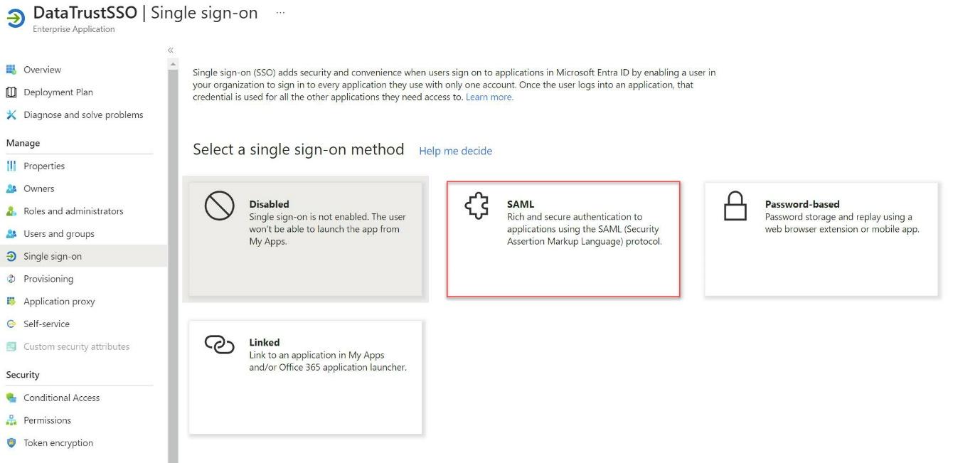Click the Overview icon in sidebar
Viewport: 980px width, 463px height.
pyautogui.click(x=11, y=70)
